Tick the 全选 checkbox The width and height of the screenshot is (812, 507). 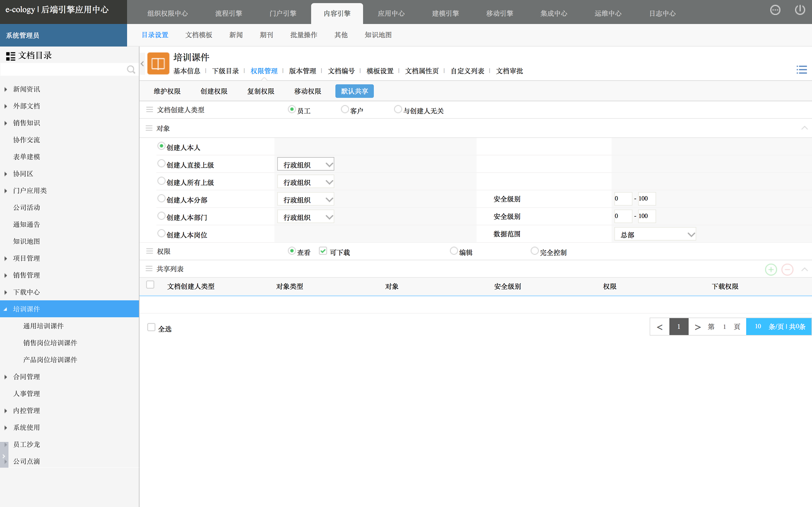[151, 327]
